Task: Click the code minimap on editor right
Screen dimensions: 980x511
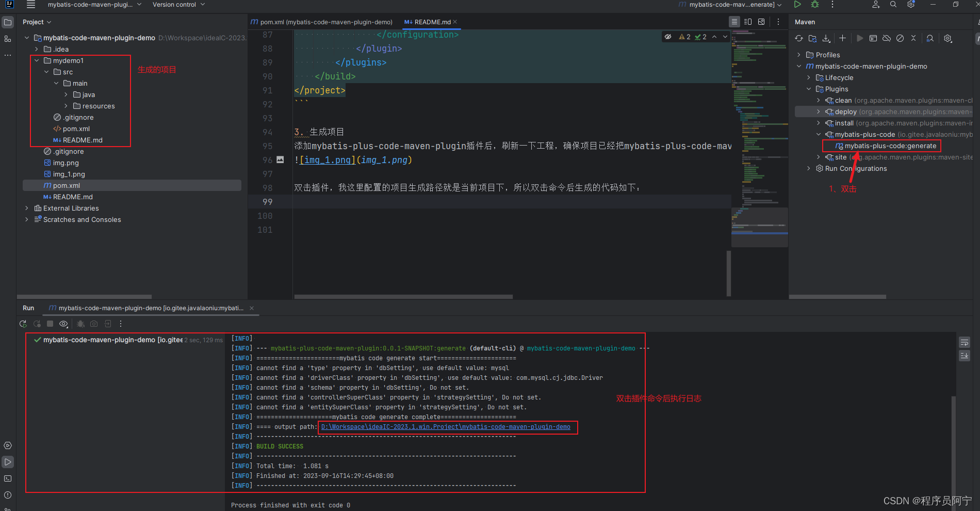Action: [759, 139]
